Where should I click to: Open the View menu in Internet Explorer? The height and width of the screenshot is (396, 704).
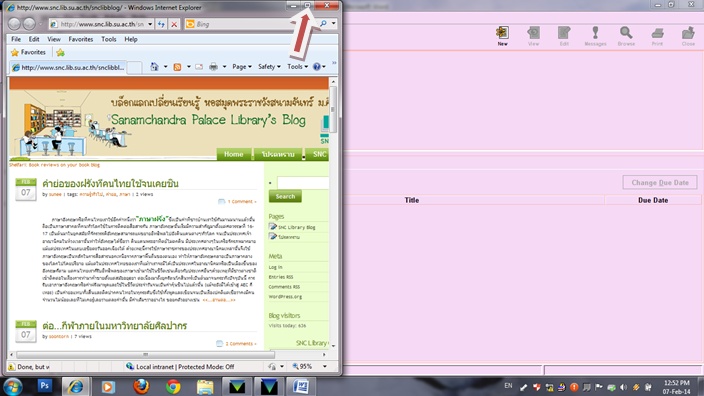[54, 39]
